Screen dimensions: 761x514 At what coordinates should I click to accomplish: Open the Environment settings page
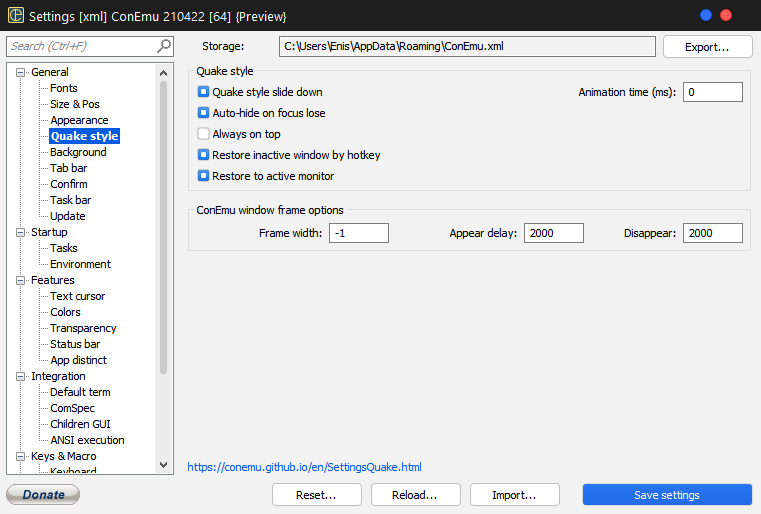pyautogui.click(x=80, y=264)
